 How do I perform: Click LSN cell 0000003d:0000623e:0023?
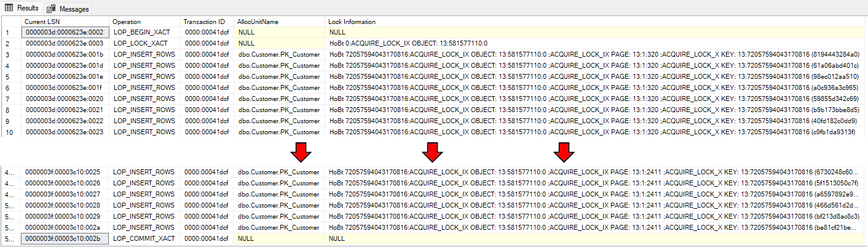click(x=66, y=132)
